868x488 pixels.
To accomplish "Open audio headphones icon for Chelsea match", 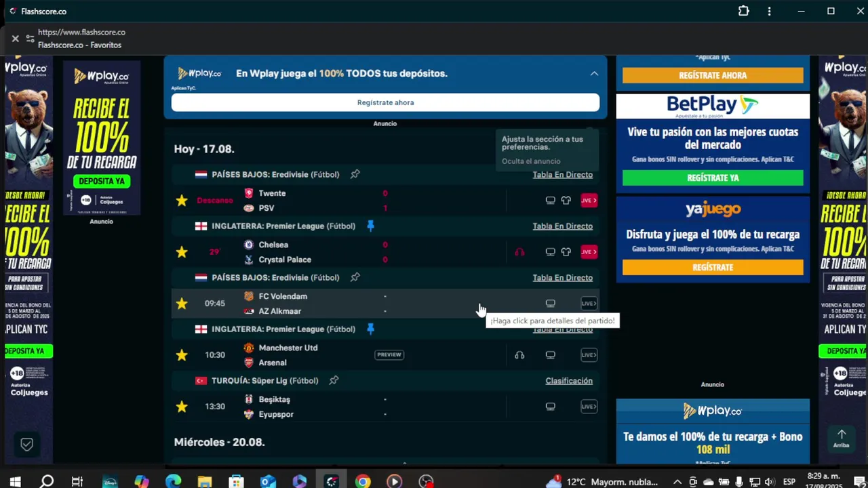I will click(x=519, y=252).
